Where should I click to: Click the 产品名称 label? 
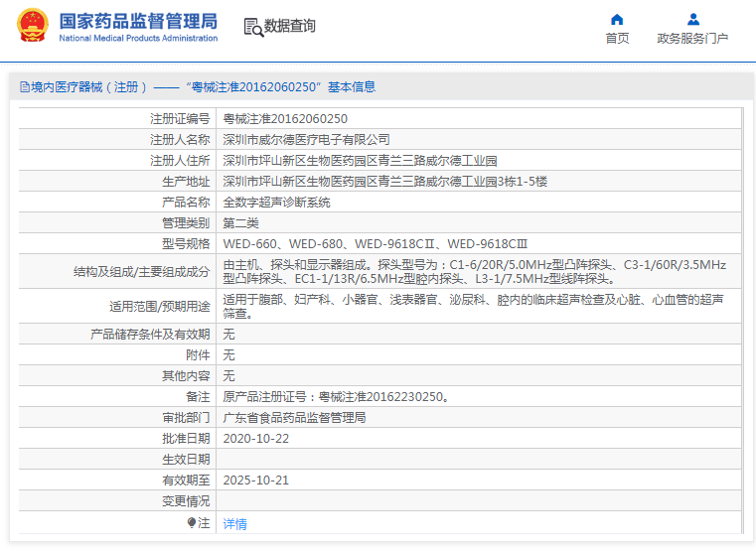click(x=186, y=203)
